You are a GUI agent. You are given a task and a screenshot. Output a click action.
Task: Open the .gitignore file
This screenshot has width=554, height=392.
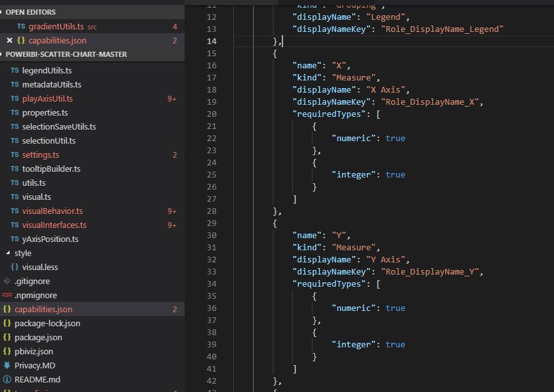[x=92, y=281]
